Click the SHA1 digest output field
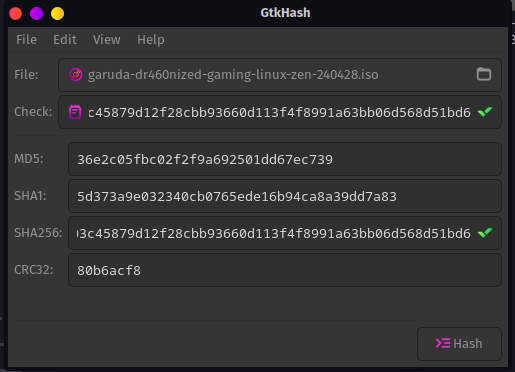The image size is (515, 372). (x=285, y=196)
